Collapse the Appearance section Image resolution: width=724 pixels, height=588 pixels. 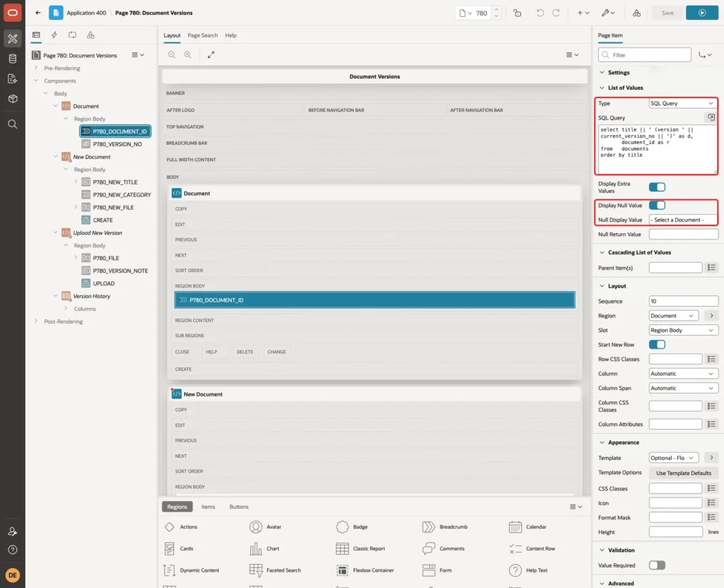(x=602, y=442)
